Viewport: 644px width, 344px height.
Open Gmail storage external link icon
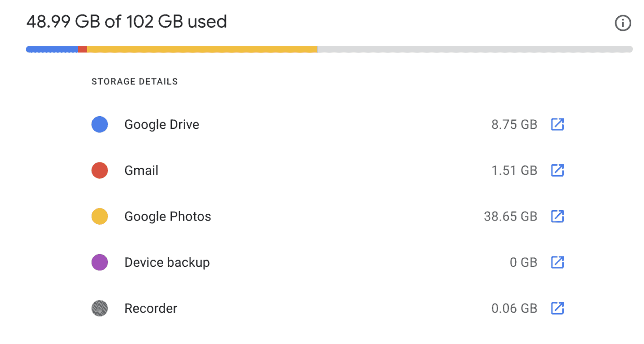557,170
